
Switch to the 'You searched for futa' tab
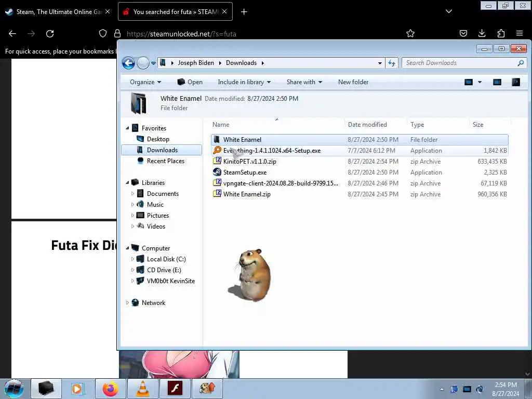click(x=176, y=11)
